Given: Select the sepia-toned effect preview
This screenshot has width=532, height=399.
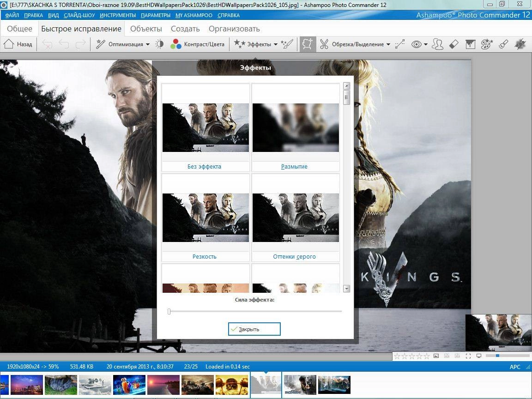Looking at the screenshot, I should coord(206,278).
